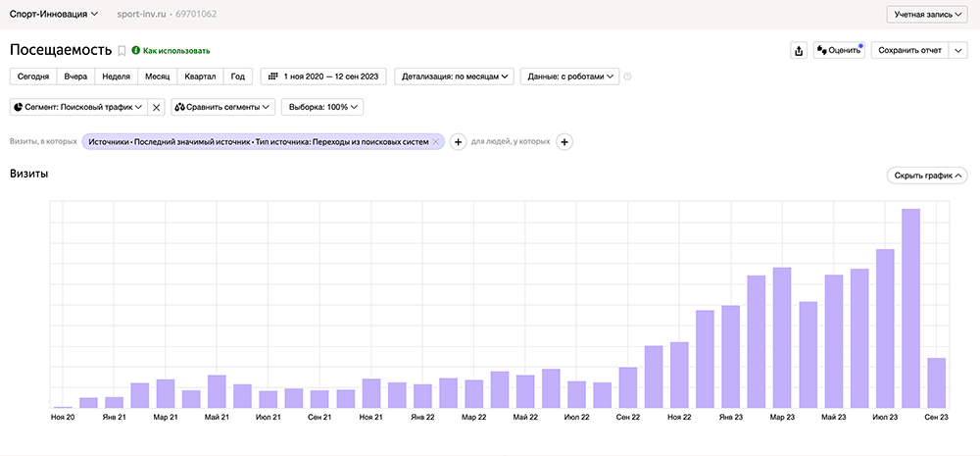Remove the Источники filter condition chip
The image size is (980, 456).
point(436,142)
